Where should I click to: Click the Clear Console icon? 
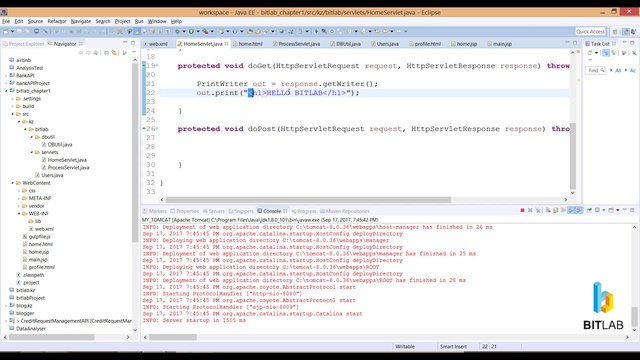(x=548, y=210)
